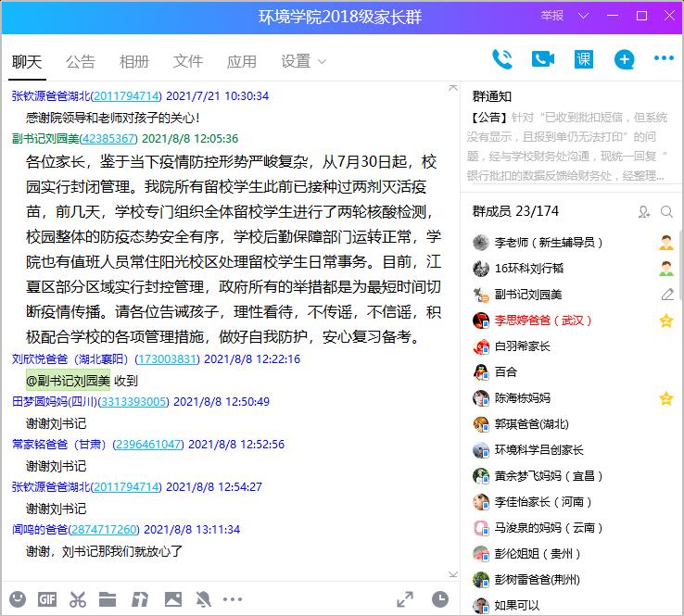Open QQ number link 42385367
Screen dimensions: 684x616
coord(109,138)
